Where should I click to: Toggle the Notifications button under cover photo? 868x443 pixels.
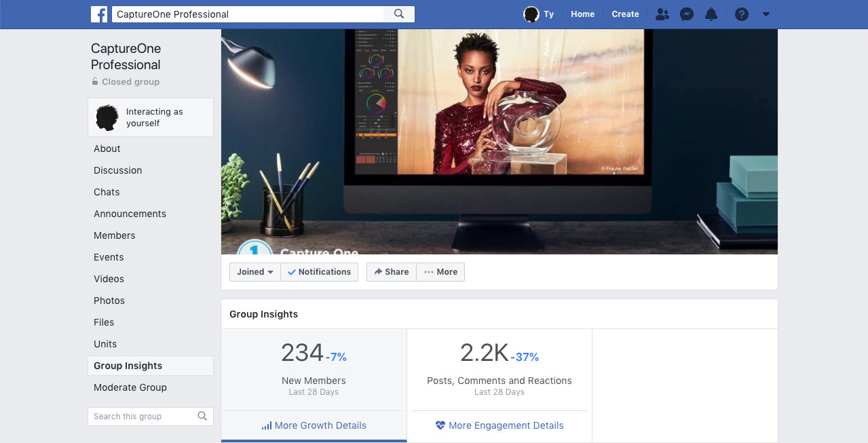pos(320,272)
